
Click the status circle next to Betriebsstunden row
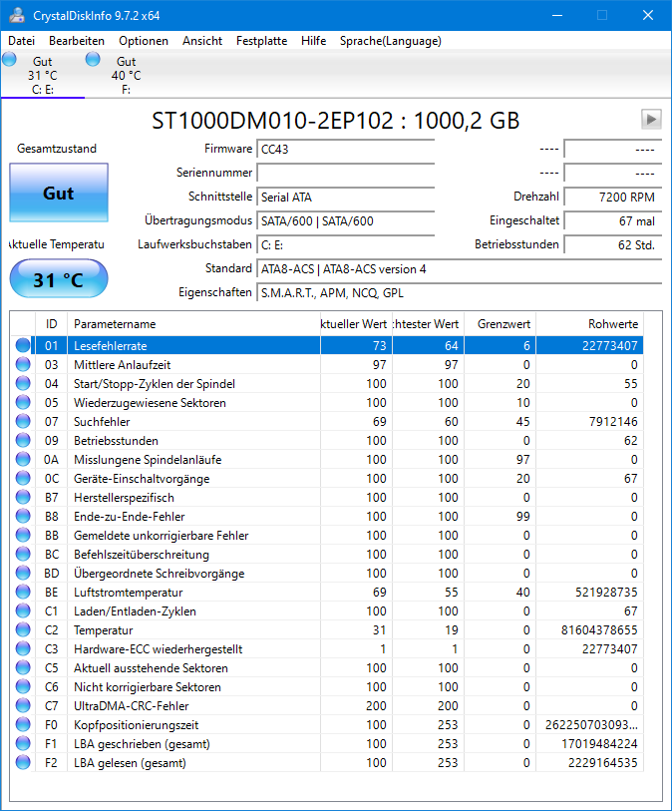point(25,440)
